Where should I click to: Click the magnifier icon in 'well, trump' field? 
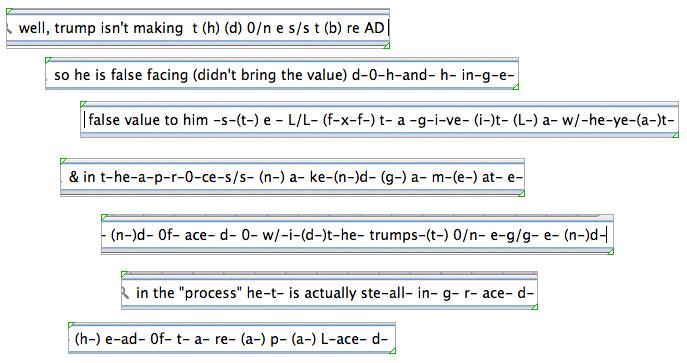click(9, 29)
